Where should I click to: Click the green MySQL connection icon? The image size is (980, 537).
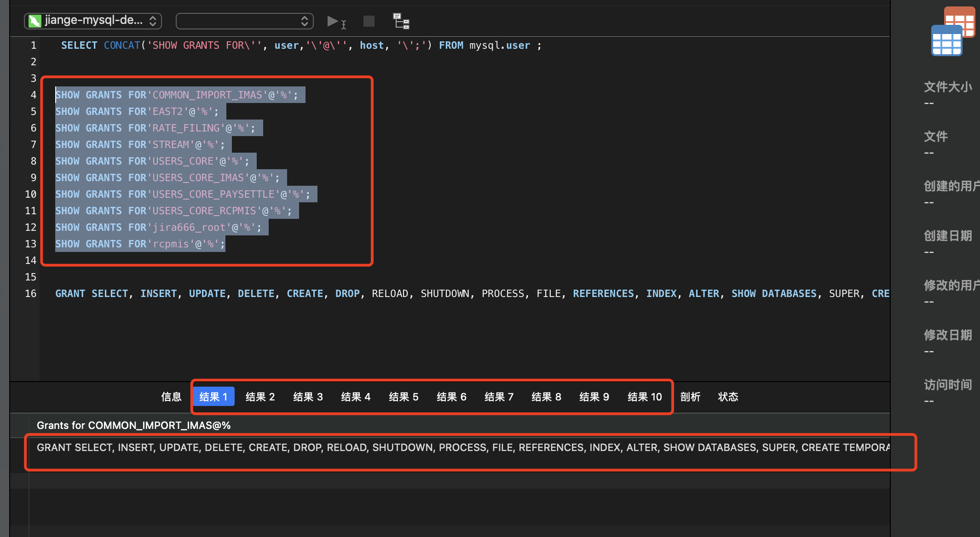pos(35,21)
